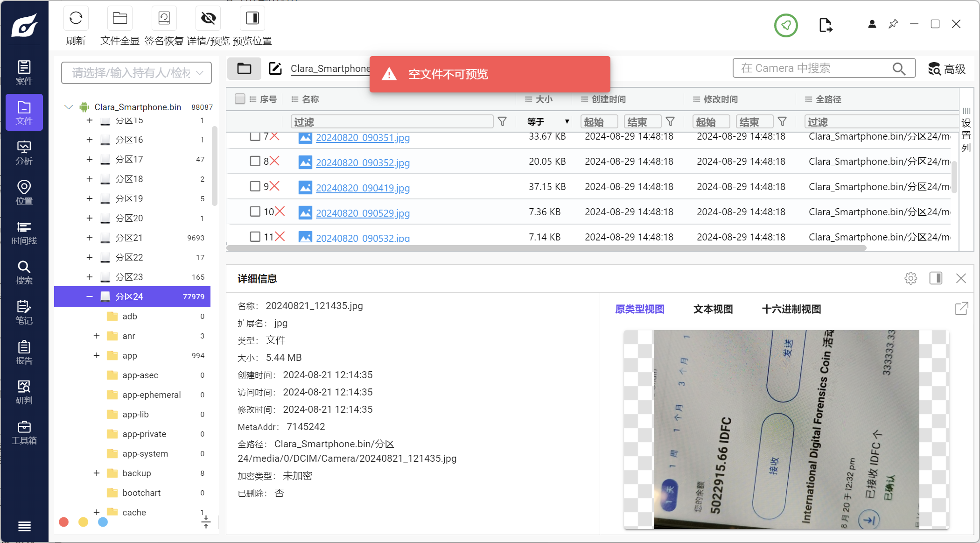Click the 大小 column header
This screenshot has height=543, width=980.
point(544,99)
